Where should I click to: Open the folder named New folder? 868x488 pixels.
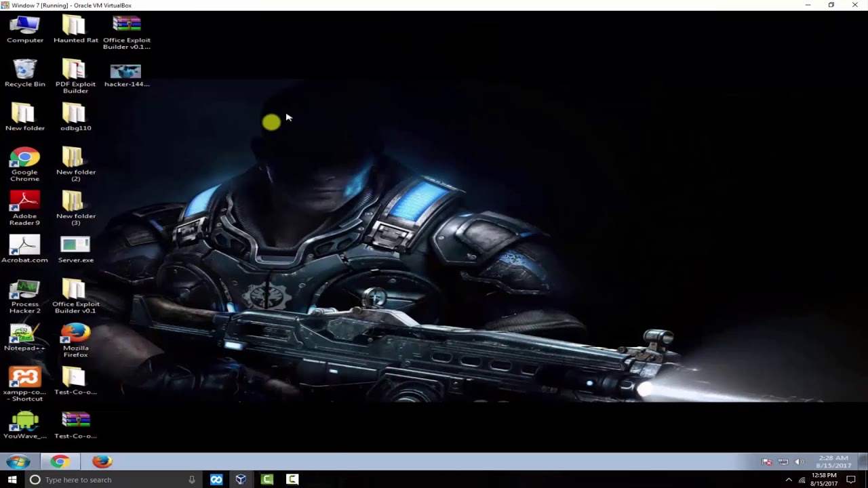24,117
